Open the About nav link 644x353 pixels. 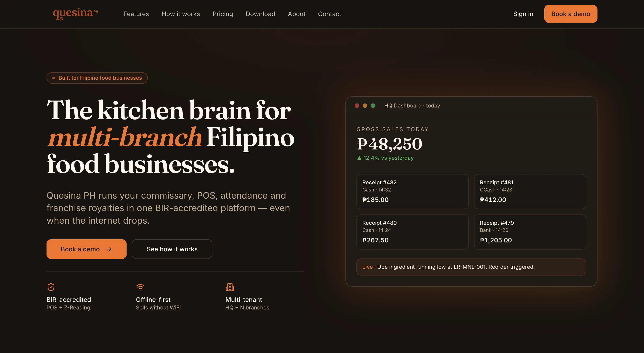click(x=297, y=14)
